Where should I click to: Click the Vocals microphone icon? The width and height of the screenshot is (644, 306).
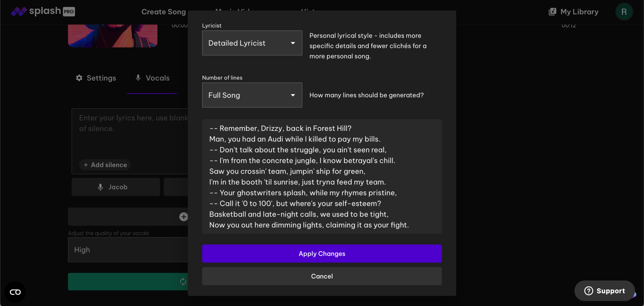coord(138,78)
